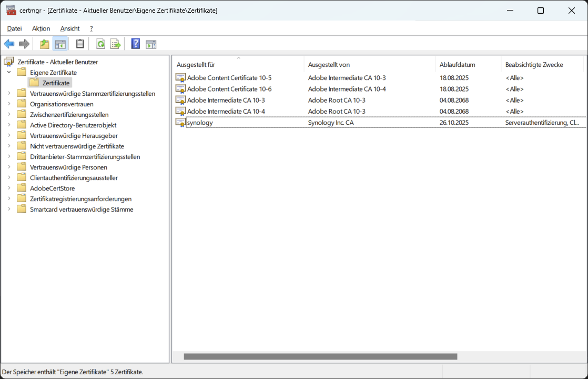Click the Zwischenzertifizierungsstellen folder icon
The image size is (588, 379).
pos(22,114)
